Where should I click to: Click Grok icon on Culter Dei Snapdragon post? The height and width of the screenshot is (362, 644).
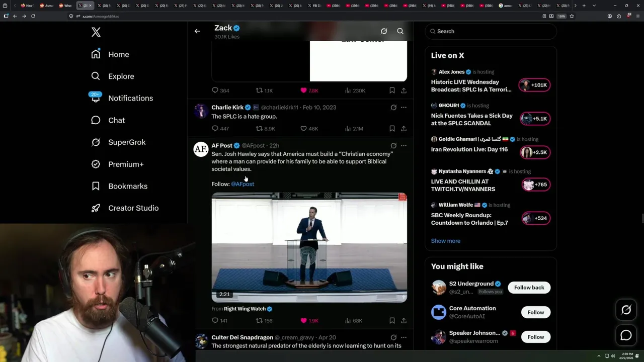pos(393,338)
